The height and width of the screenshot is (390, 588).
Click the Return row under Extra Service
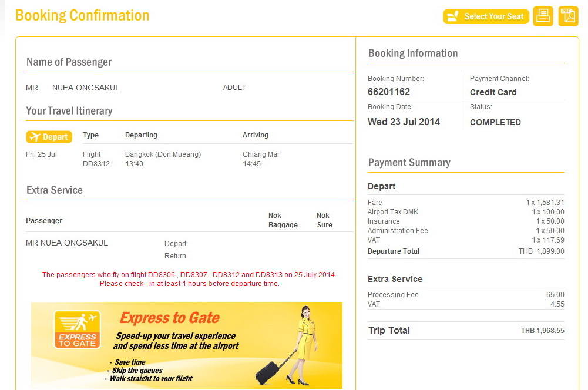click(175, 256)
